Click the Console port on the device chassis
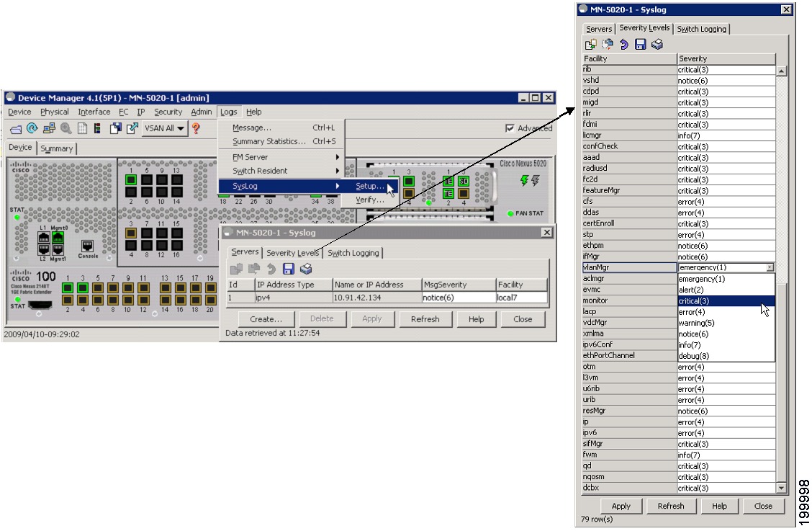Image resolution: width=812 pixels, height=531 pixels. pos(88,246)
